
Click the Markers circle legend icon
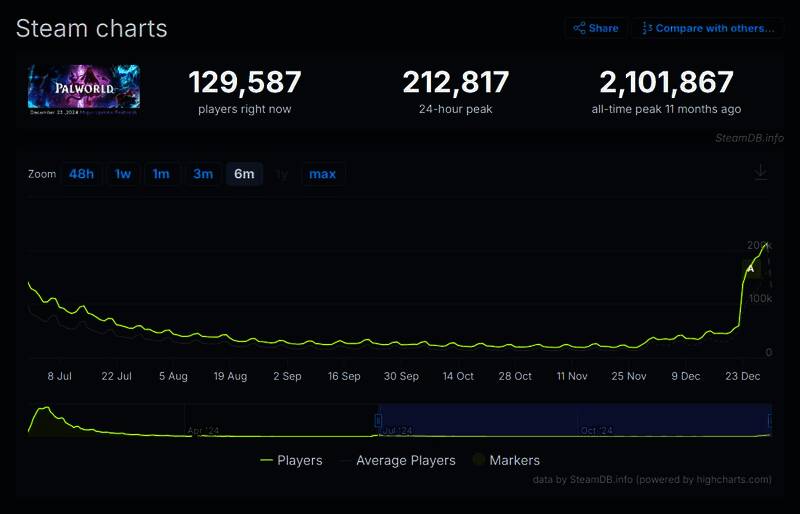(478, 460)
